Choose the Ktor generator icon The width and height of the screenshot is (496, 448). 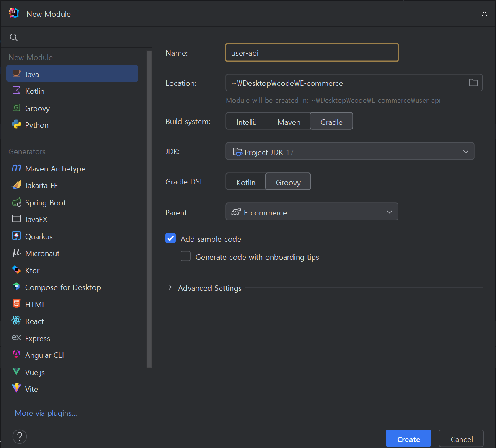(16, 270)
